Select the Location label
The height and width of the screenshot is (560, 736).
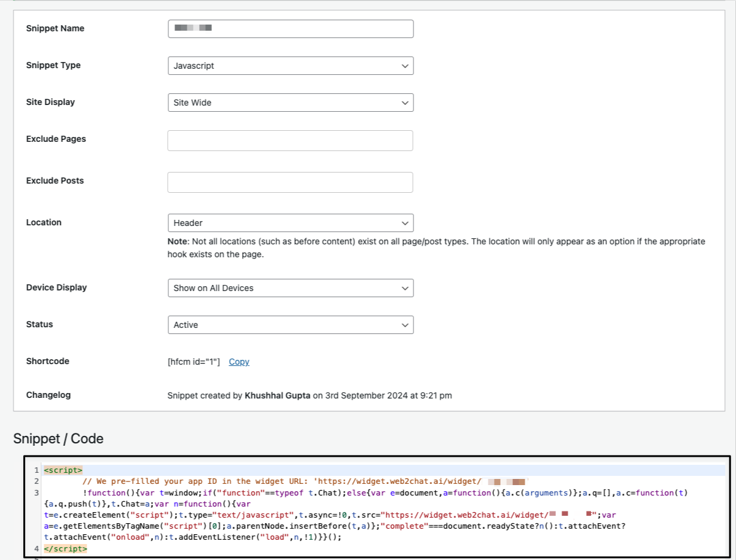tap(44, 222)
